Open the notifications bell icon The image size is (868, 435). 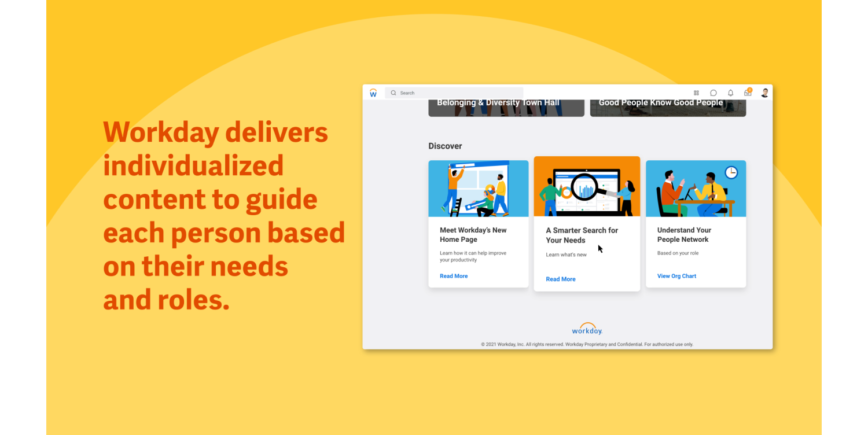(x=730, y=93)
